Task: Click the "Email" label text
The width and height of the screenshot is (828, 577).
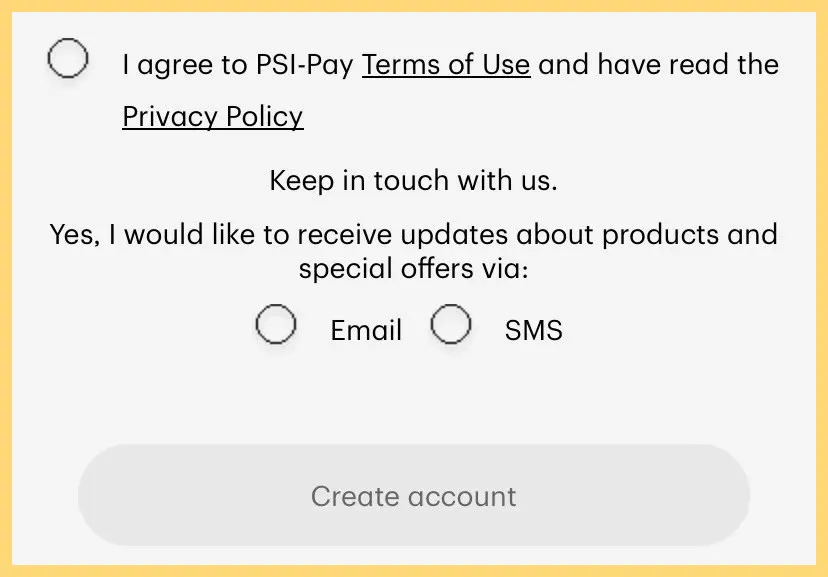Action: click(366, 331)
